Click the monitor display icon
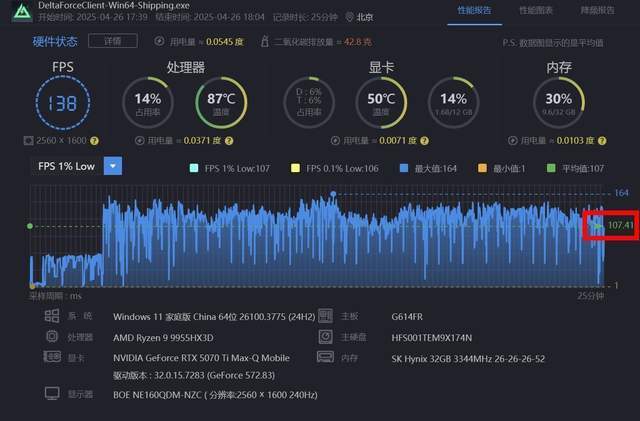The image size is (640, 421). [x=50, y=395]
